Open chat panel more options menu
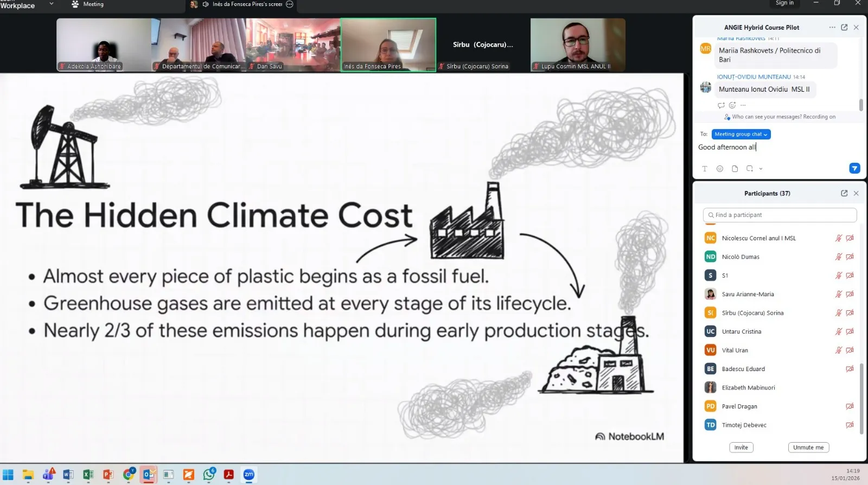Image resolution: width=868 pixels, height=485 pixels. [x=832, y=27]
